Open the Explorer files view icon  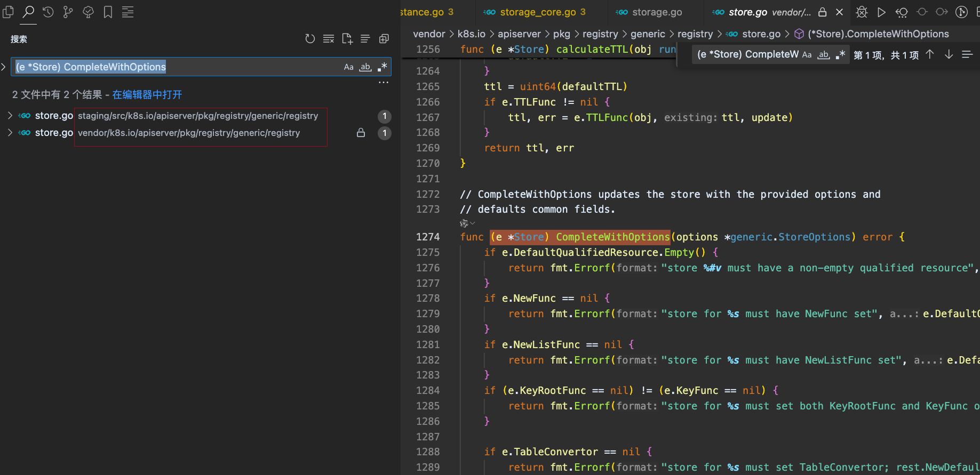[8, 12]
